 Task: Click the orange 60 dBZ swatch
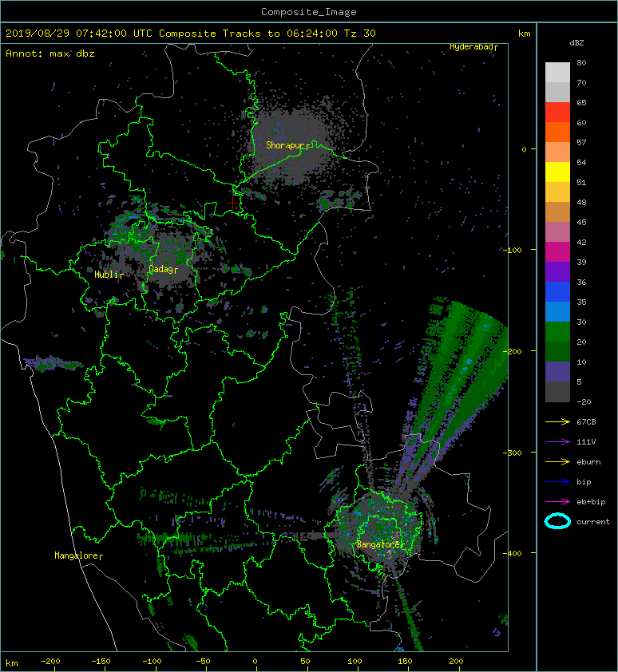coord(557,132)
